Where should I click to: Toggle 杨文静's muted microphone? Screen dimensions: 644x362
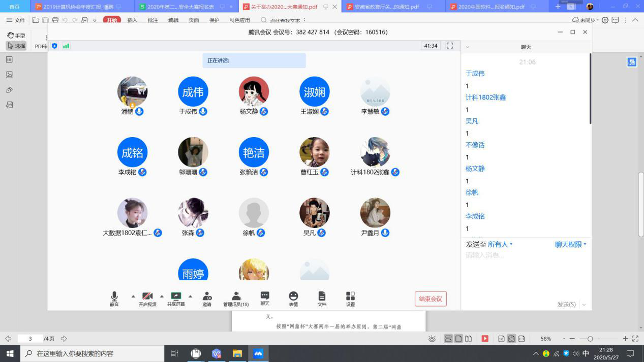264,111
